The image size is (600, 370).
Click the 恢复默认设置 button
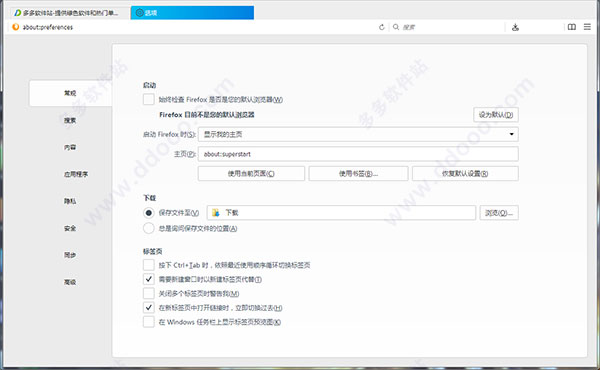click(465, 173)
